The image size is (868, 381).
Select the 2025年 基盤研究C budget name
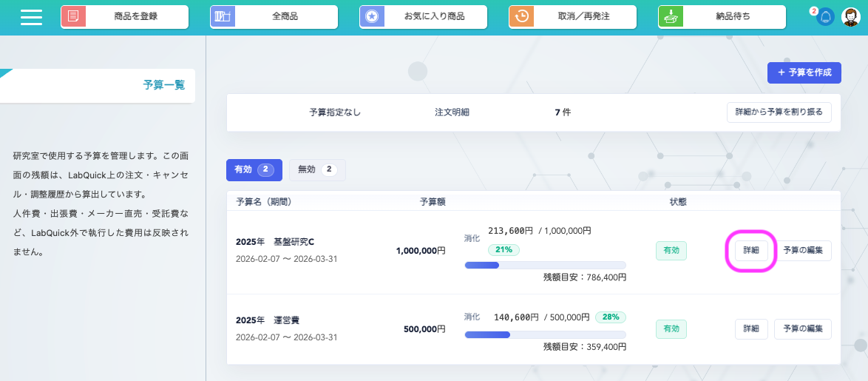point(274,242)
